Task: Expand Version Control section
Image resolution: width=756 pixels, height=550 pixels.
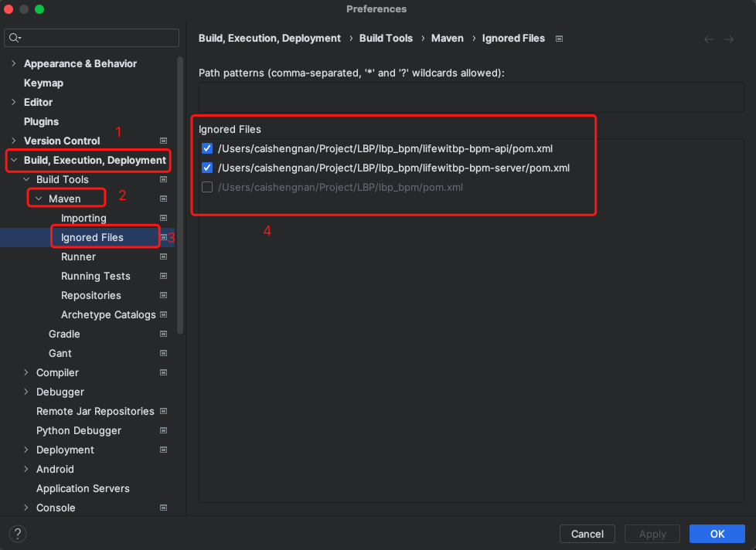Action: pyautogui.click(x=13, y=141)
